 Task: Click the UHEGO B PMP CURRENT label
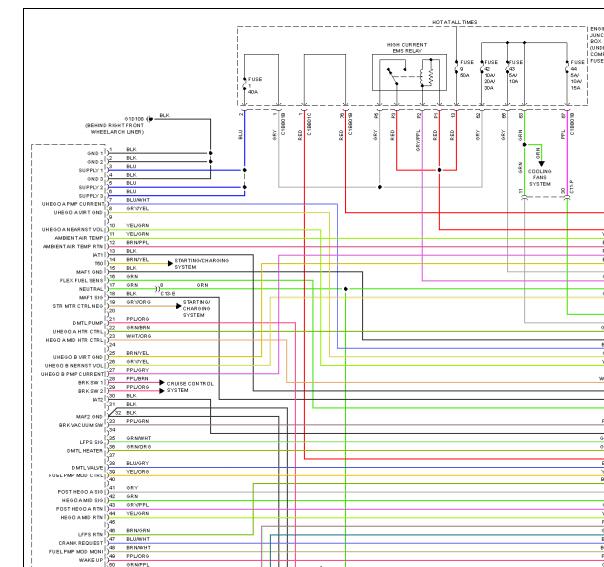[x=73, y=374]
